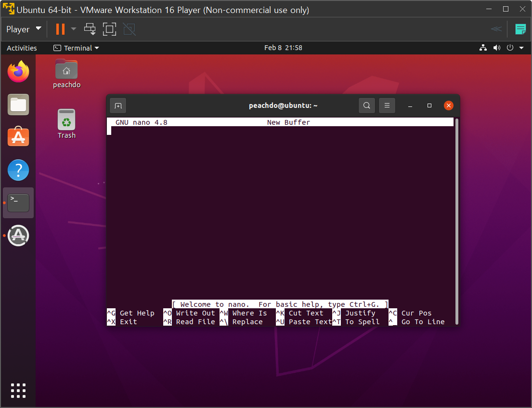Click the ^C Cur Pos shortcut in nano
Image resolution: width=532 pixels, height=408 pixels.
click(x=410, y=313)
